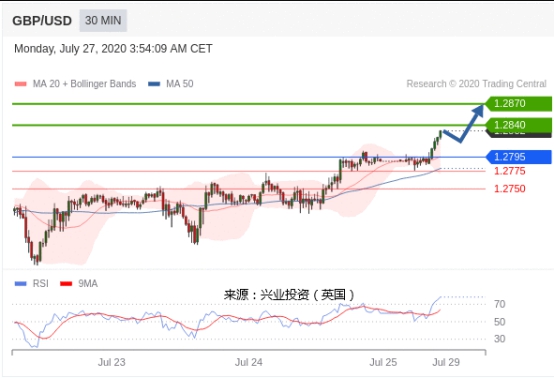Click the dark blue MA 50 swatch
This screenshot has height=378, width=554.
154,84
